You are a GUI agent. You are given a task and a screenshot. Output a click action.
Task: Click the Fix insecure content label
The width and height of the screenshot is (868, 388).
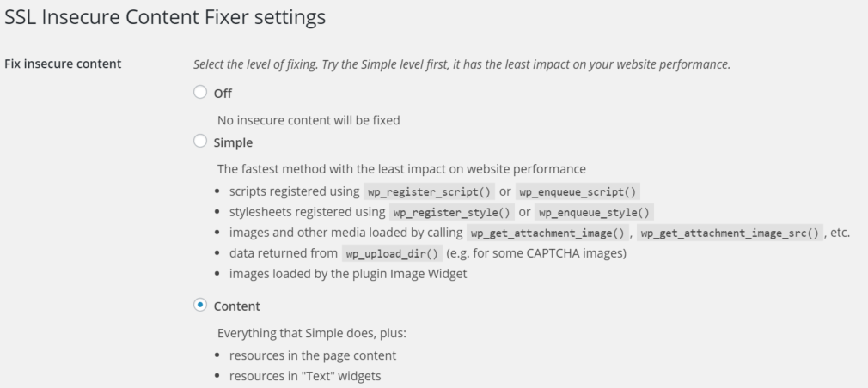coord(63,64)
